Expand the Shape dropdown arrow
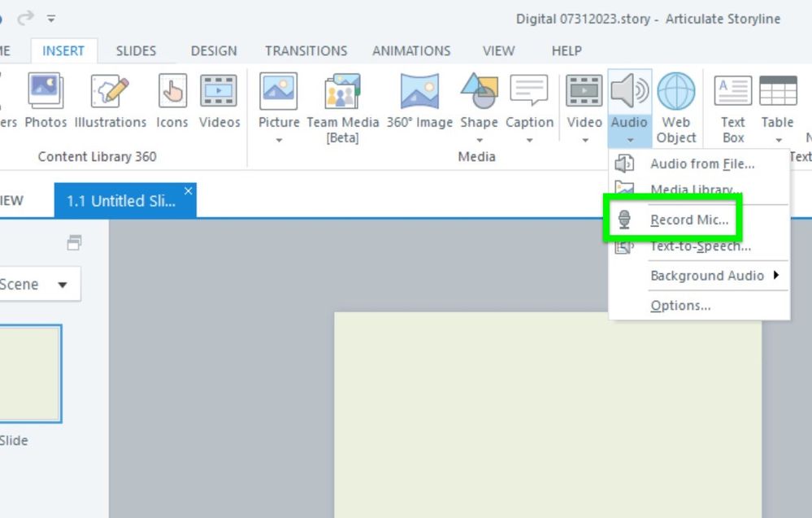 point(479,140)
